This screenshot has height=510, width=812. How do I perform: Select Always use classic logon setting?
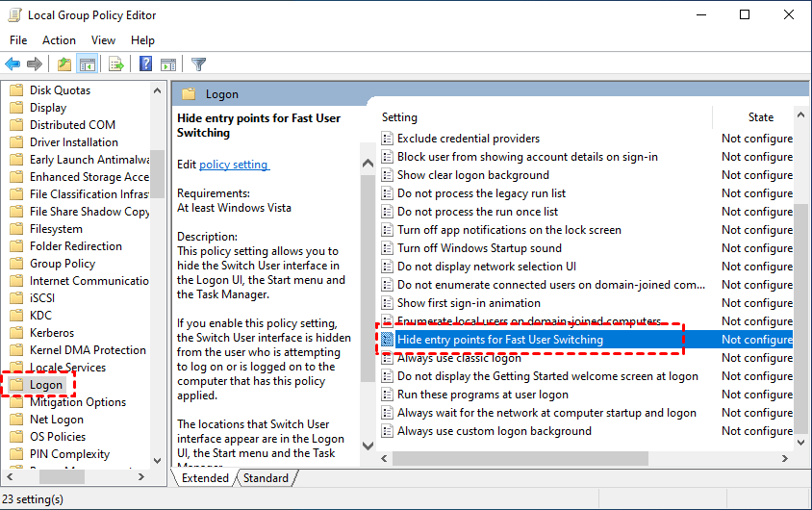point(459,358)
